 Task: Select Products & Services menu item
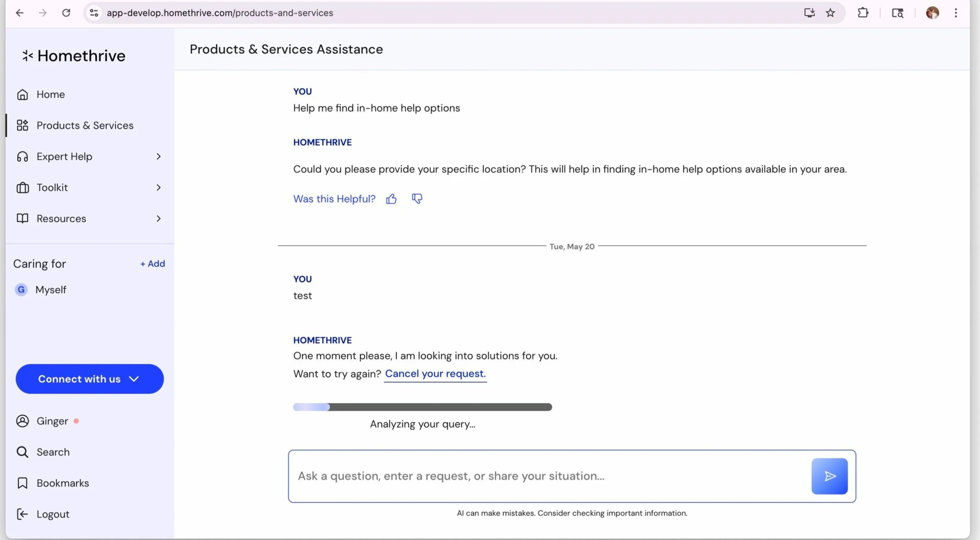coord(85,125)
